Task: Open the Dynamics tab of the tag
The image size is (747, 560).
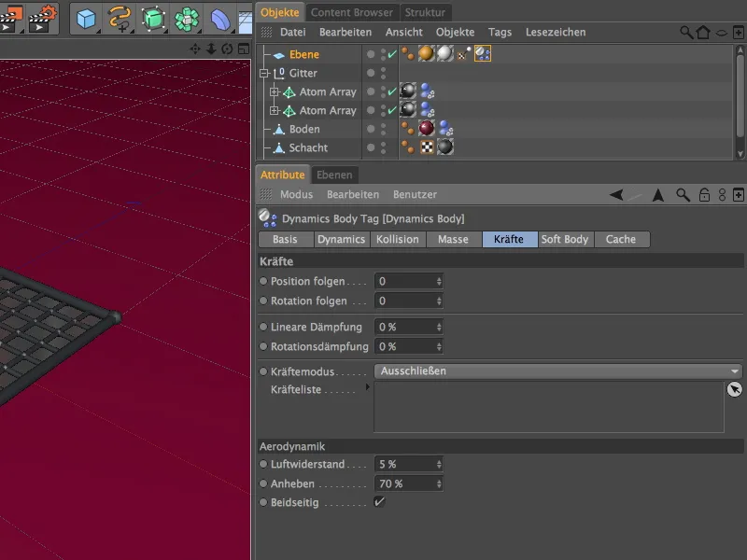Action: (341, 239)
